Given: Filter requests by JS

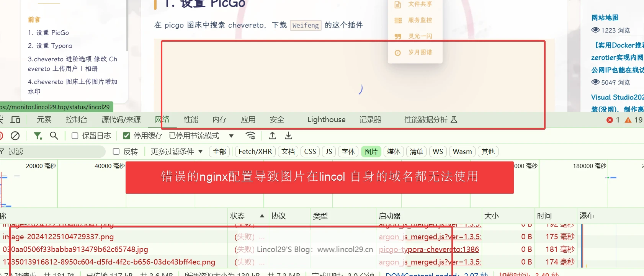Looking at the screenshot, I should pos(329,152).
